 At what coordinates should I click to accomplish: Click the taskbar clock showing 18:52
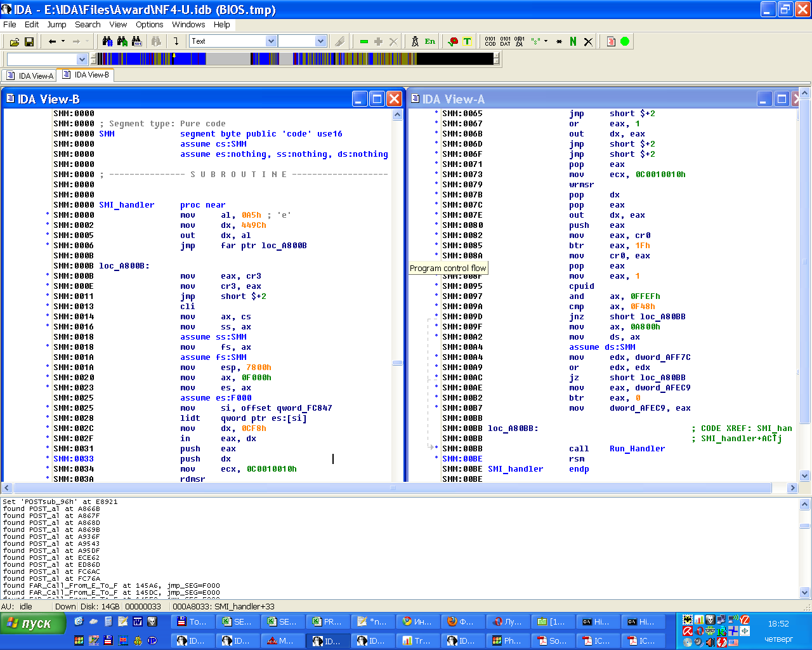point(778,624)
